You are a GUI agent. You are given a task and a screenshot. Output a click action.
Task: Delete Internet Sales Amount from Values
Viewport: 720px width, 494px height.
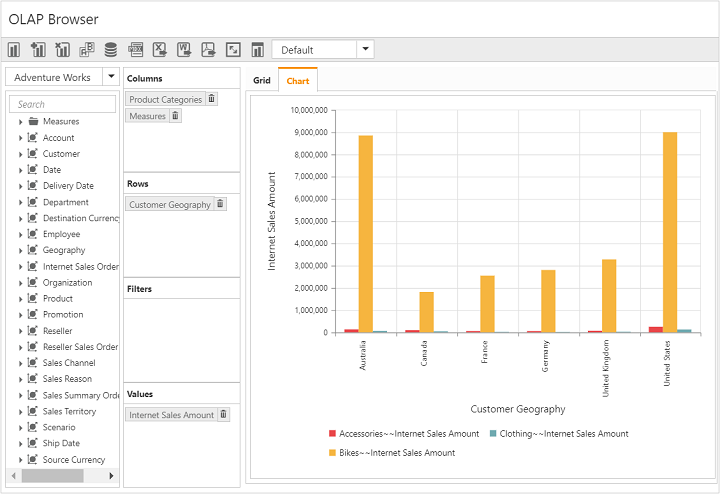pos(224,414)
